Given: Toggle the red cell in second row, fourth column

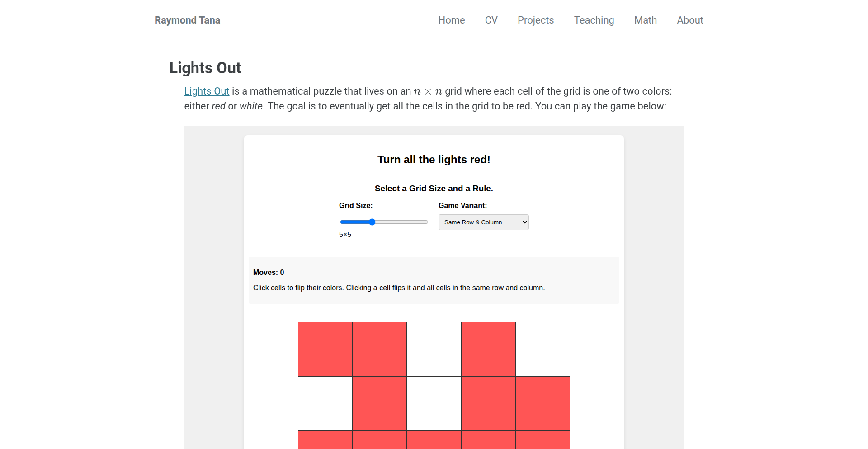Looking at the screenshot, I should [488, 404].
